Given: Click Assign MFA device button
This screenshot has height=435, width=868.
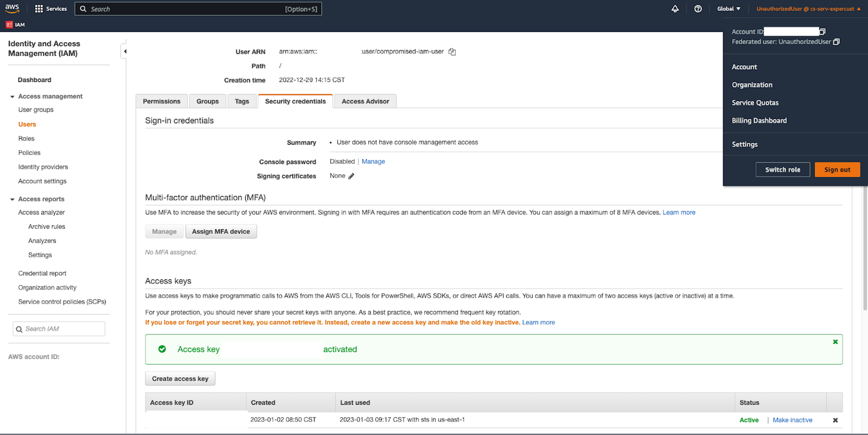Looking at the screenshot, I should [x=221, y=231].
